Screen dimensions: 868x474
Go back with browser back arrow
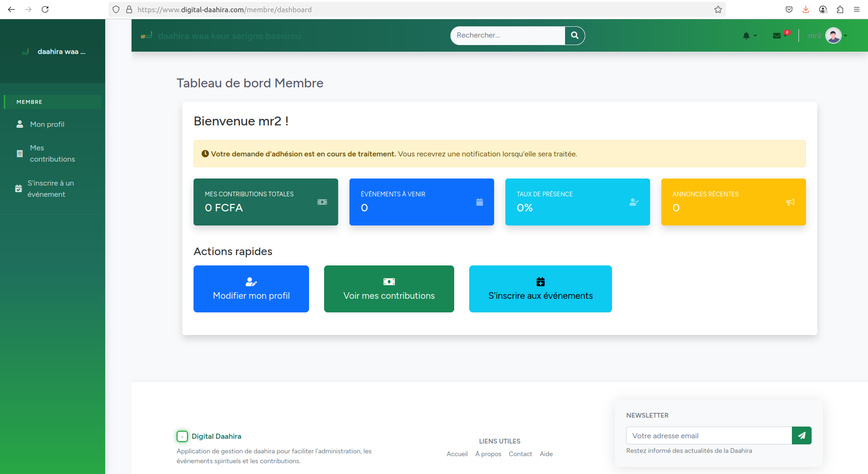(11, 9)
